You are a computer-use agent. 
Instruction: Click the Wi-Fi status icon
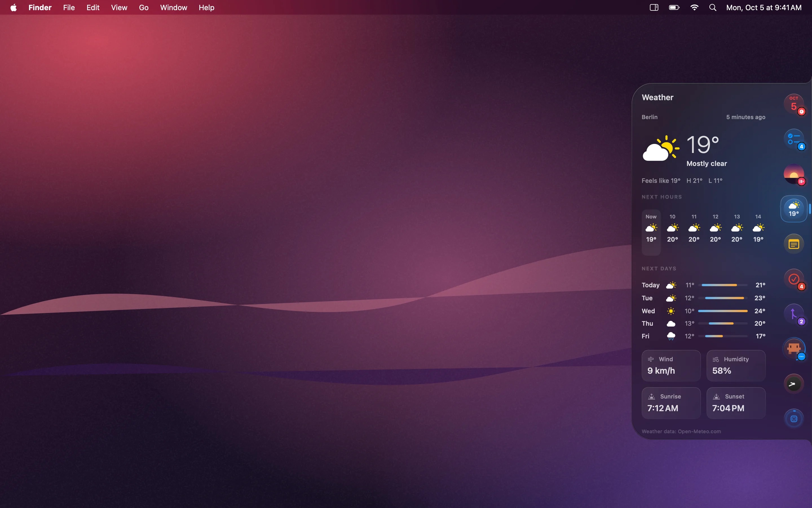pyautogui.click(x=694, y=7)
